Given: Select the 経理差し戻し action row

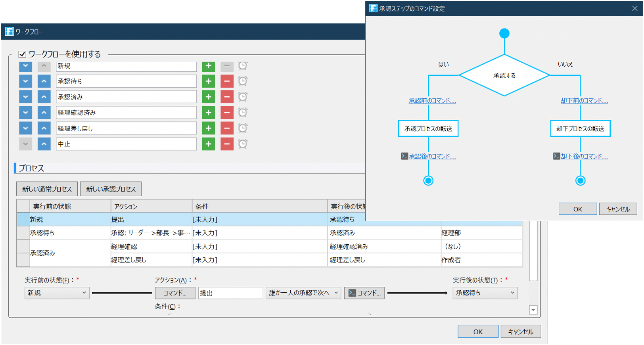Looking at the screenshot, I should 151,260.
